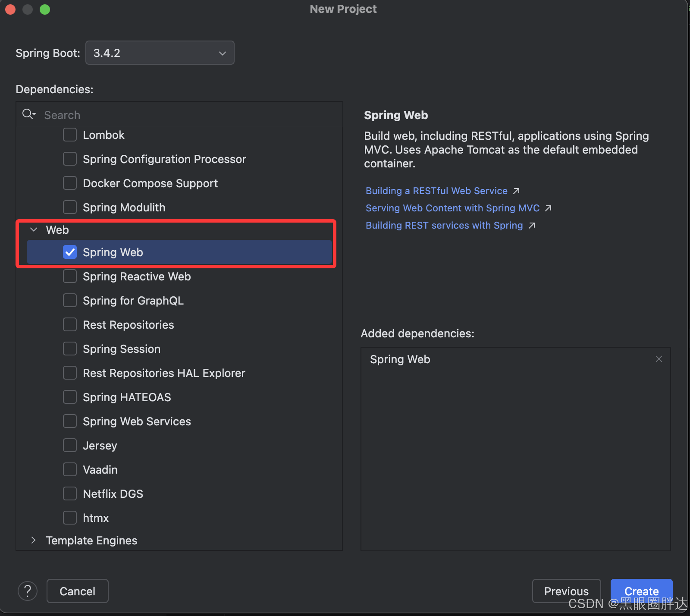Check Spring HATEOAS checkbox
The width and height of the screenshot is (690, 616).
[70, 397]
